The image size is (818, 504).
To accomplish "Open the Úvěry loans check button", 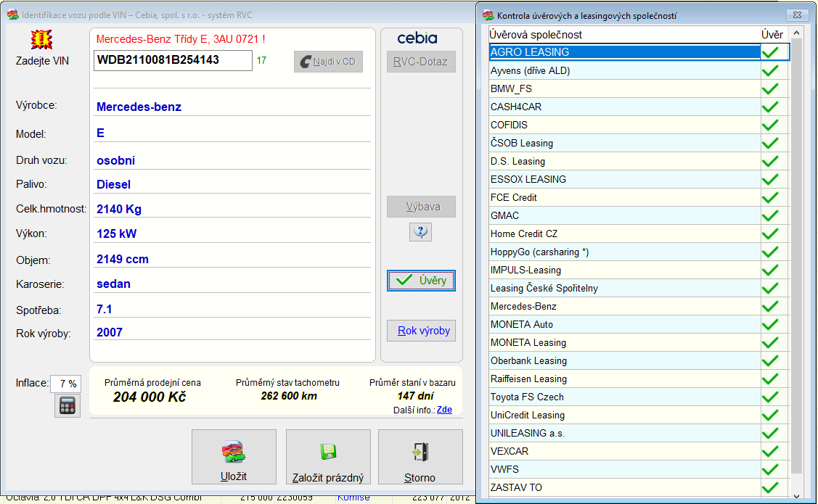I will tap(421, 281).
